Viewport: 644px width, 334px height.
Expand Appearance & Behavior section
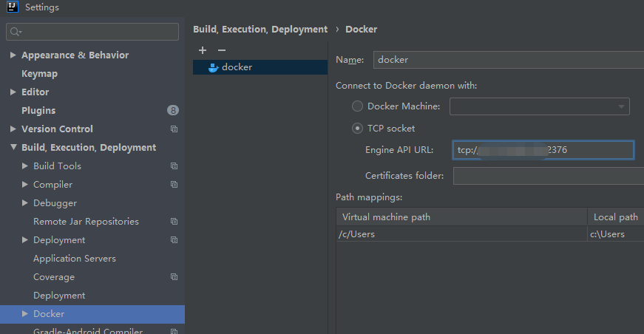coord(13,55)
